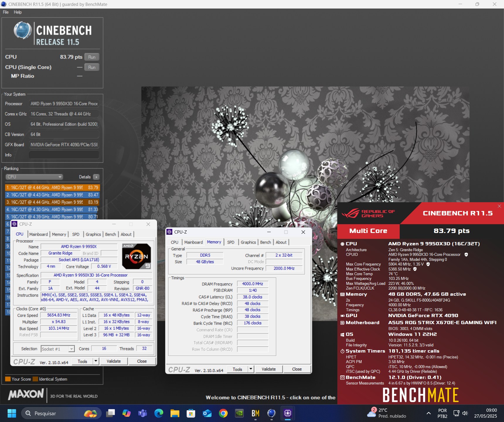The height and width of the screenshot is (422, 504).
Task: Open clock and date 09:00 27/05/2025
Action: click(x=486, y=413)
